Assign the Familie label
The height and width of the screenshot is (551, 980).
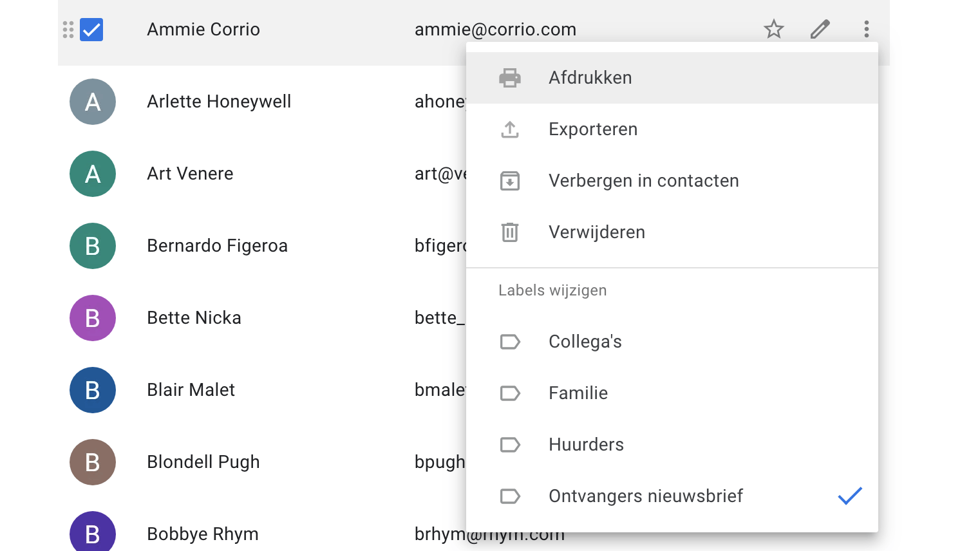coord(578,393)
